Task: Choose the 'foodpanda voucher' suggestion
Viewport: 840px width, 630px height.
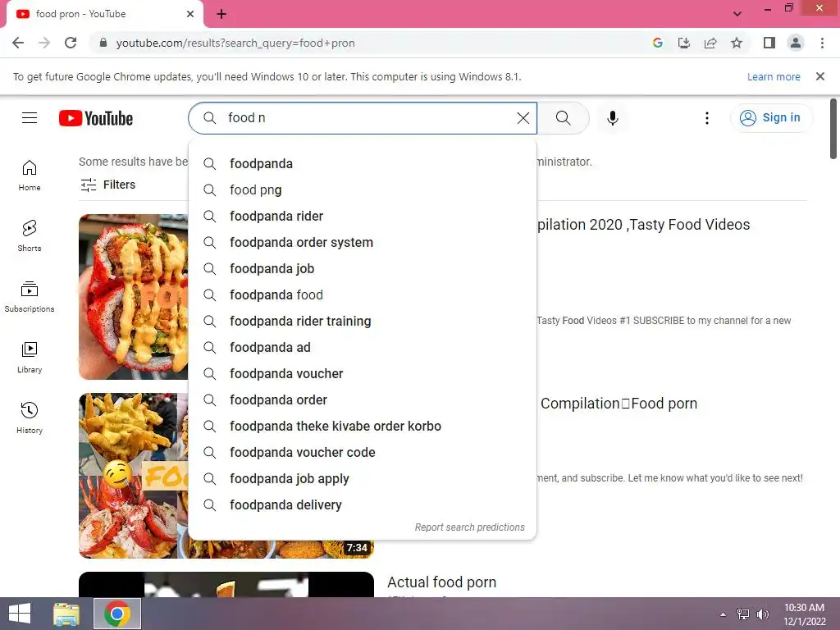Action: pos(363,373)
